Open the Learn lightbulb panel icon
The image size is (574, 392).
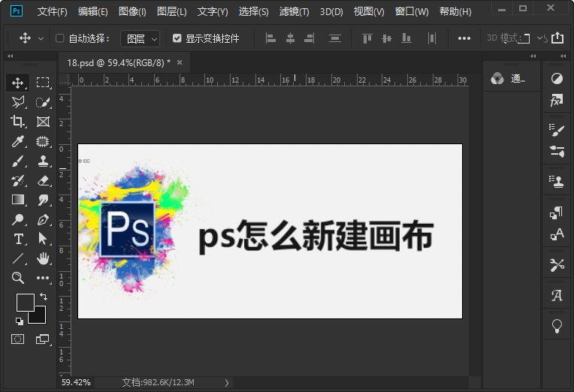[x=557, y=325]
